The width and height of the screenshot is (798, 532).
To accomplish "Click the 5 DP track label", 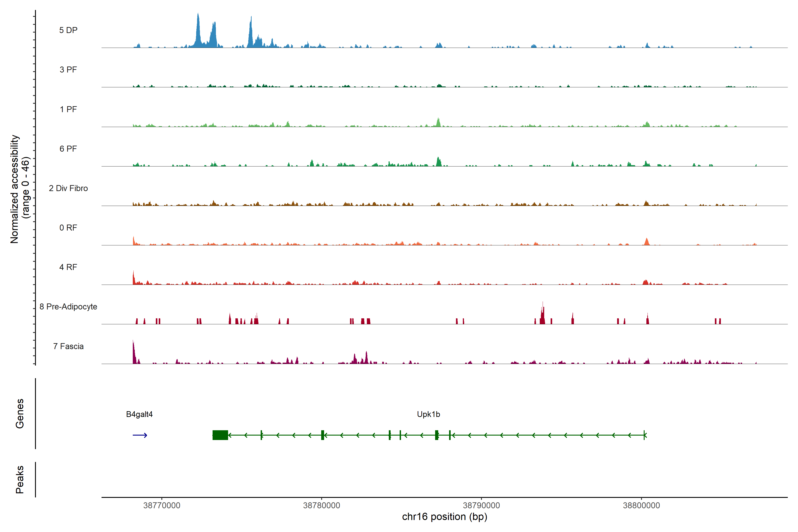I will click(68, 30).
